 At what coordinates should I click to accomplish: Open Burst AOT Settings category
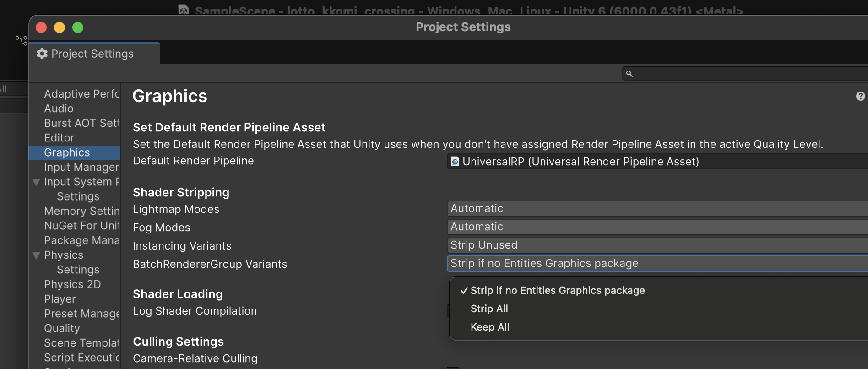pos(81,123)
